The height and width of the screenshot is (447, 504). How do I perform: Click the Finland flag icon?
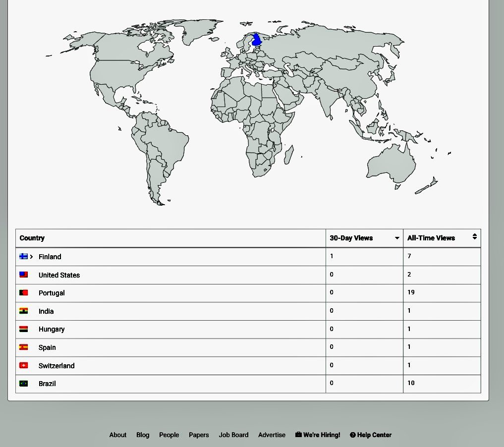(x=23, y=256)
